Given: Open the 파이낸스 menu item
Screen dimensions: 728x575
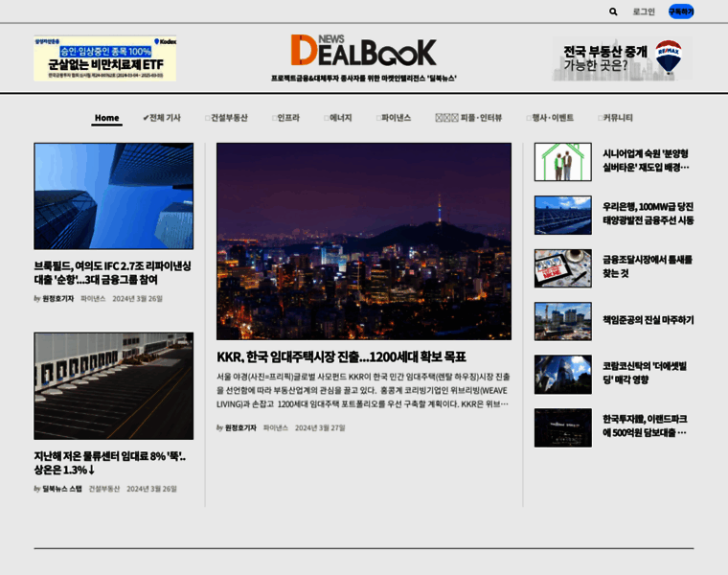Looking at the screenshot, I should click(394, 118).
